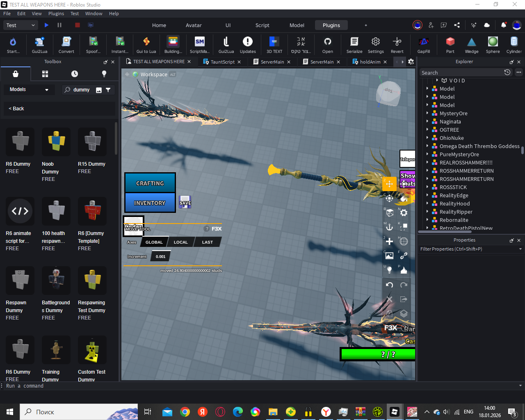Toggle the F3X Collision tool
The width and height of the screenshot is (525, 420).
(x=404, y=227)
